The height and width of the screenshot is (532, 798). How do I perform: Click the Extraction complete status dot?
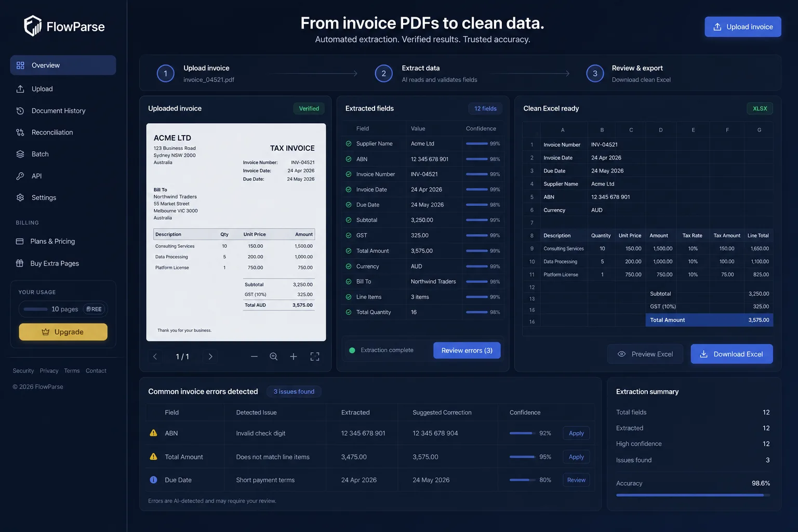point(352,351)
